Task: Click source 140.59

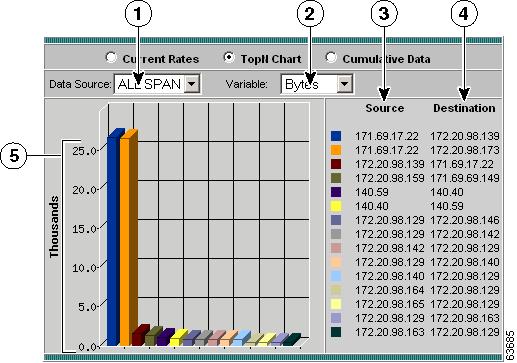Action: coord(372,192)
